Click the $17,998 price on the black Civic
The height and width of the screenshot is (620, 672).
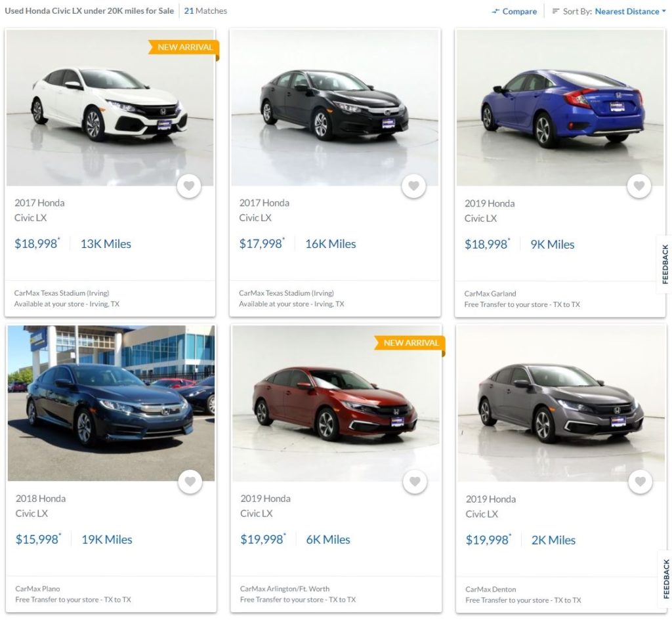click(x=261, y=244)
